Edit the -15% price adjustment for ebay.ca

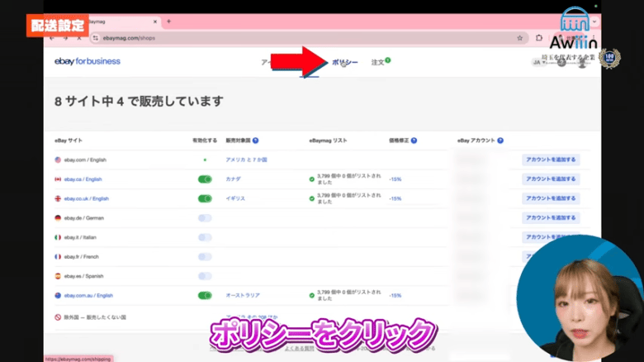click(395, 179)
